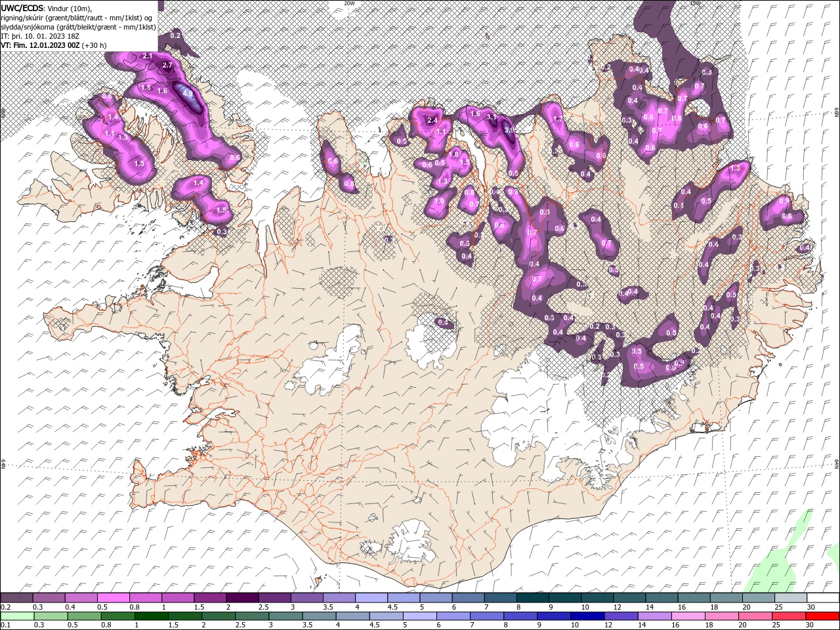Select darkest green lower swatch from 1 to 1.5
The width and height of the screenshot is (840, 630).
pos(151,616)
